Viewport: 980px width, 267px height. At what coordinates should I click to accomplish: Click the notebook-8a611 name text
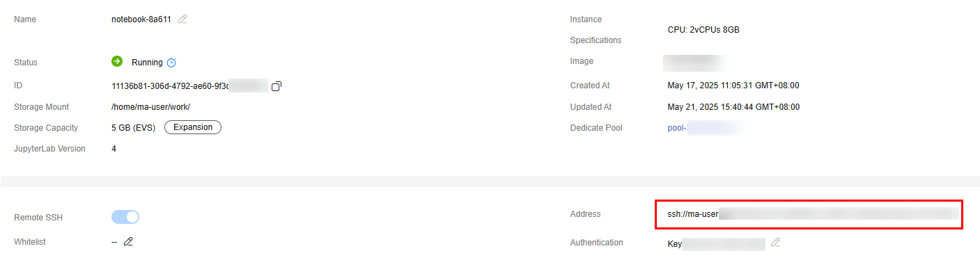[141, 19]
